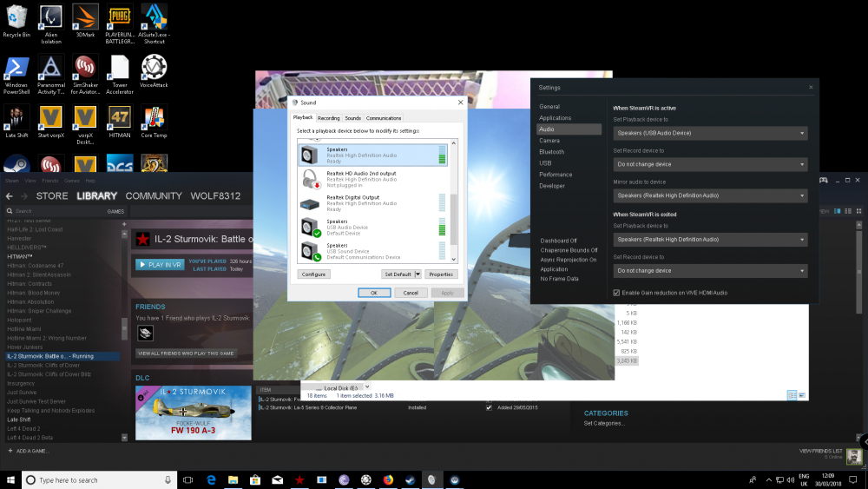Image resolution: width=868 pixels, height=489 pixels.
Task: Select Camera in SteamVR Settings sidebar
Action: pyautogui.click(x=549, y=141)
